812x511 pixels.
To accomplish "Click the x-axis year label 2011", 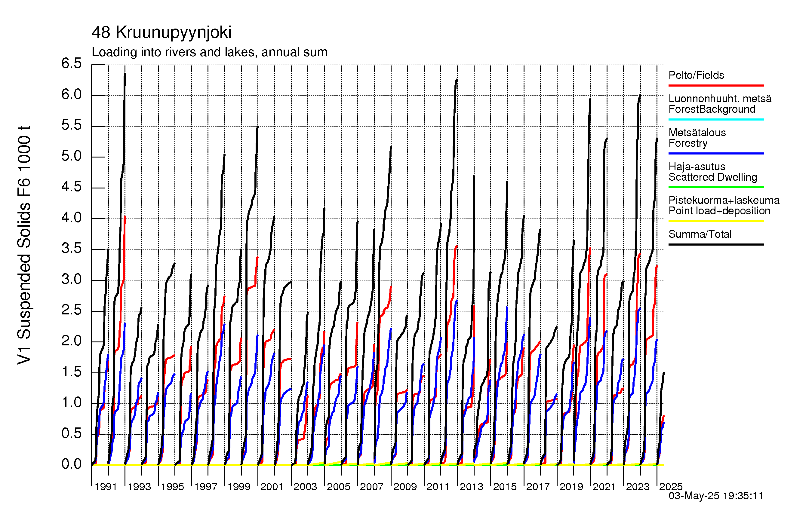I will pyautogui.click(x=438, y=487).
